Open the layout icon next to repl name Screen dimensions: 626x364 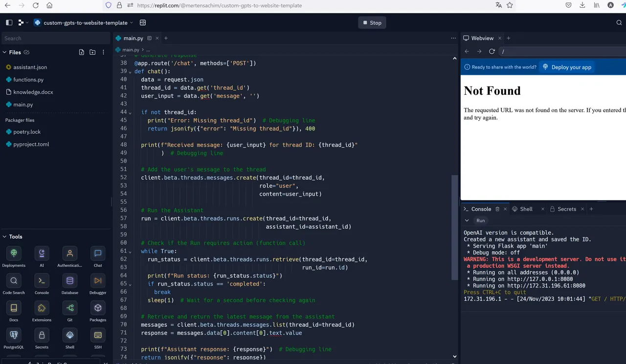143,22
